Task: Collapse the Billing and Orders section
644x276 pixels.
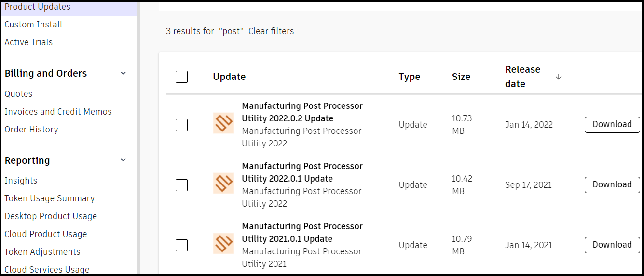Action: pyautogui.click(x=123, y=73)
